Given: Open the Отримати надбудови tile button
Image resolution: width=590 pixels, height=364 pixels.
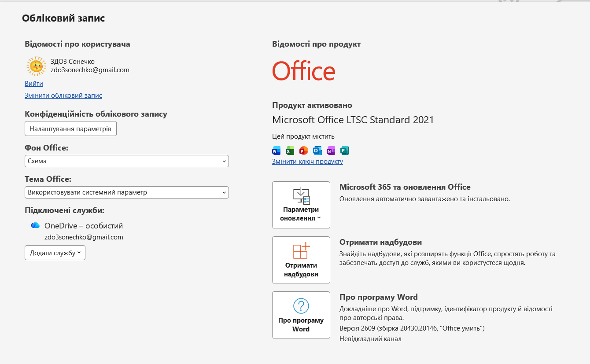Looking at the screenshot, I should tap(301, 260).
